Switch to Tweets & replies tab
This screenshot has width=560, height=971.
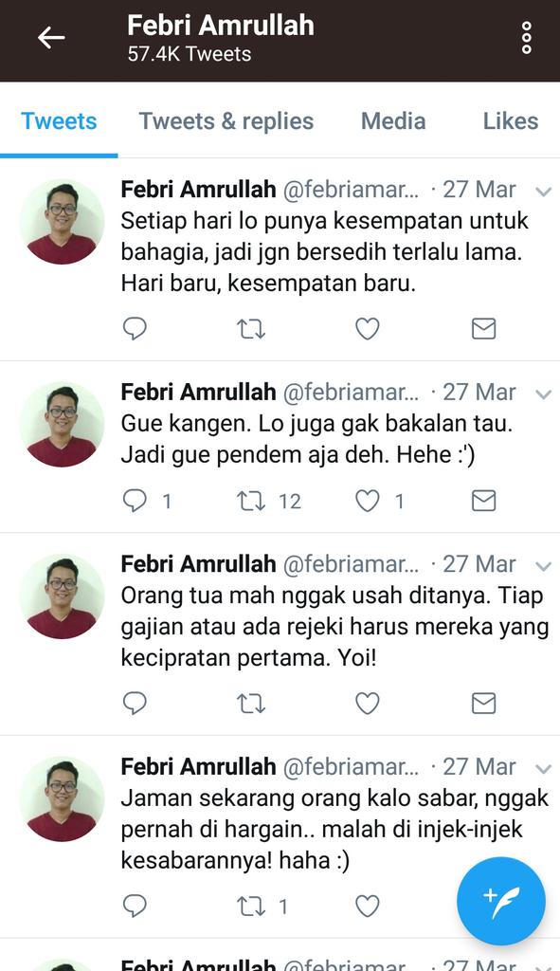(x=226, y=120)
